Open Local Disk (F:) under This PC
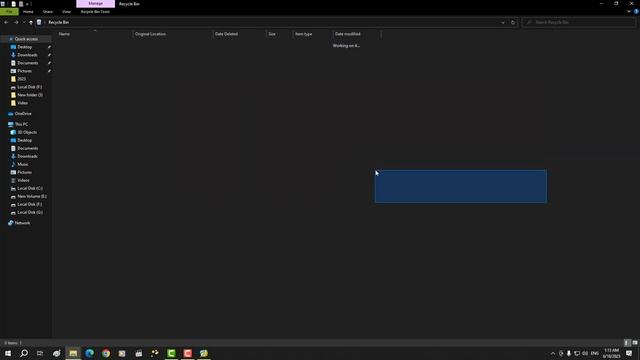Image resolution: width=640 pixels, height=360 pixels. click(x=29, y=204)
